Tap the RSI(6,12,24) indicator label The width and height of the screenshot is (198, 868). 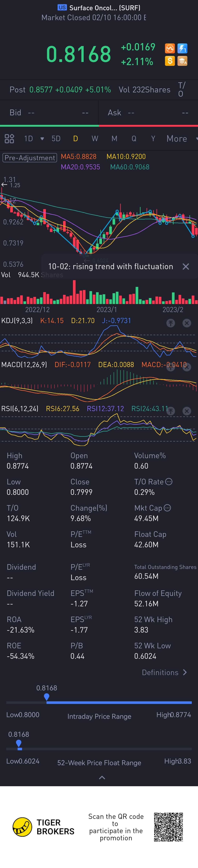point(20,409)
